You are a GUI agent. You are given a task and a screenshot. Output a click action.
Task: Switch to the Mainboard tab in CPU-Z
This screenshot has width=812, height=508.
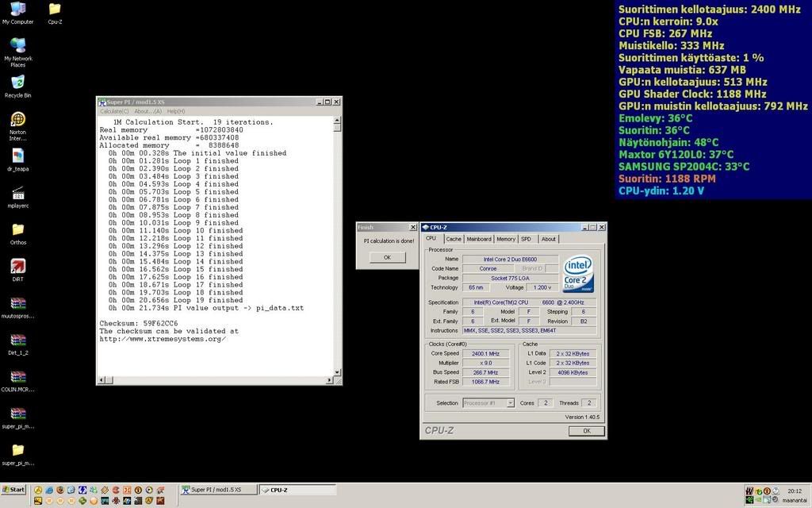point(478,239)
